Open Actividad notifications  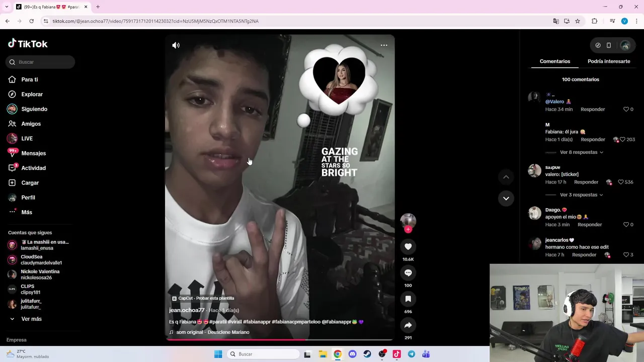click(x=33, y=168)
